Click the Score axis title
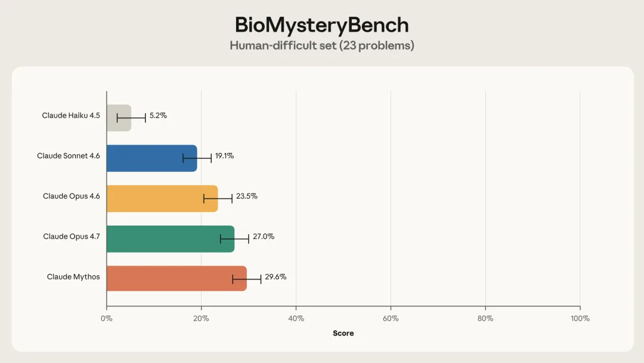The height and width of the screenshot is (363, 644). point(343,334)
